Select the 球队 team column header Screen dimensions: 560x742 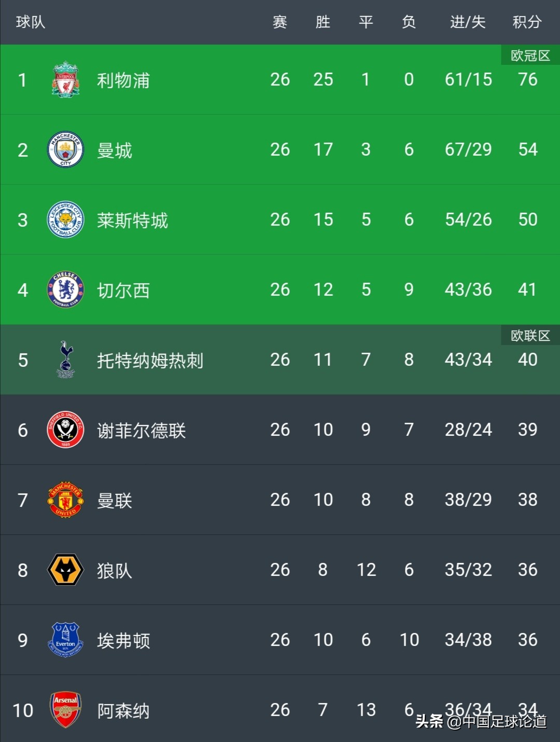pos(31,22)
